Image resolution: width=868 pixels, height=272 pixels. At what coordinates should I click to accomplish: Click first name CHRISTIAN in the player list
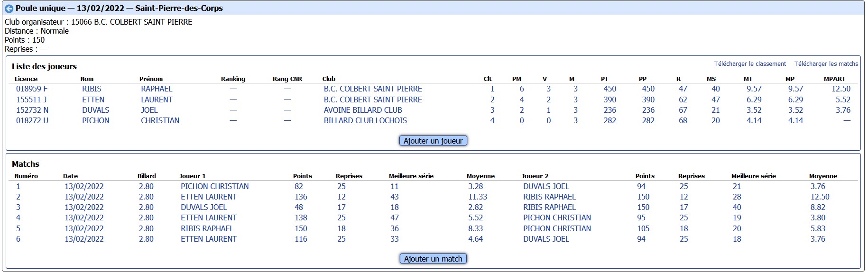point(160,120)
